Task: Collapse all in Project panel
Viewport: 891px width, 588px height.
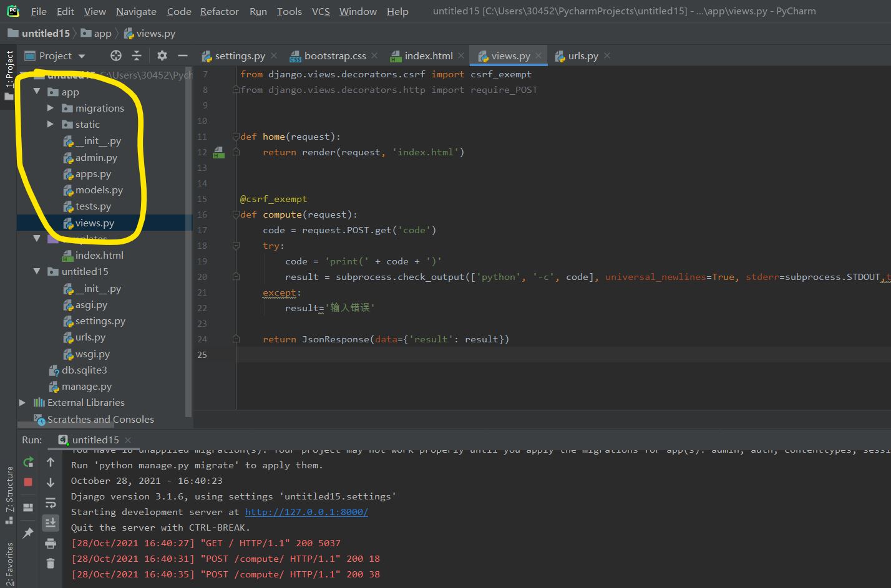Action: click(137, 56)
